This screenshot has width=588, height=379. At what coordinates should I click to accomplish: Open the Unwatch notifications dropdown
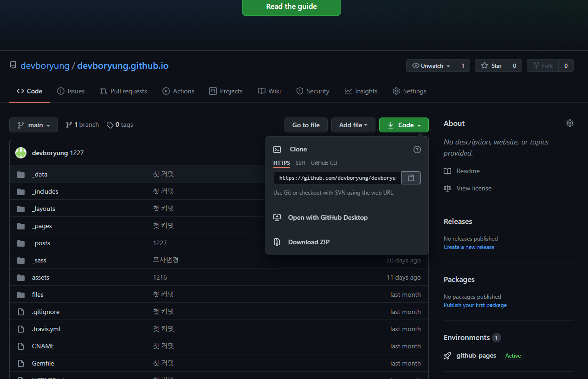click(431, 66)
